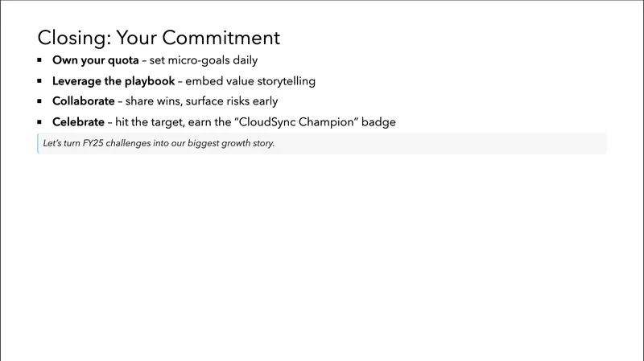The height and width of the screenshot is (361, 644).
Task: Click the bullet marker before "Collaborate"
Action: (x=39, y=101)
